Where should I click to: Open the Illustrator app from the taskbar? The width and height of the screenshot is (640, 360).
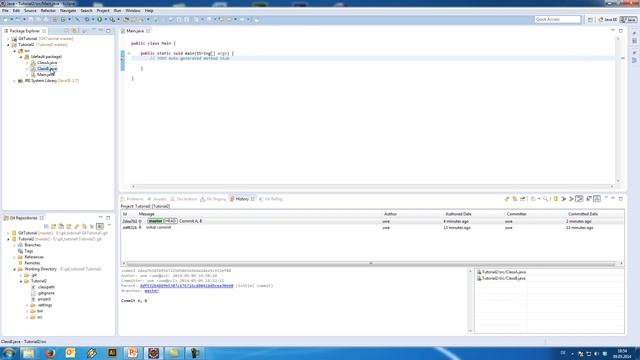pos(112,353)
